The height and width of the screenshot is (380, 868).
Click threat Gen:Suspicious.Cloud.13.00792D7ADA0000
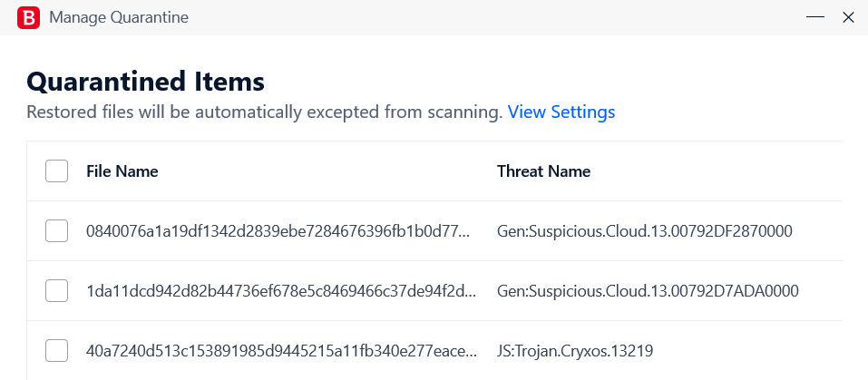[648, 291]
